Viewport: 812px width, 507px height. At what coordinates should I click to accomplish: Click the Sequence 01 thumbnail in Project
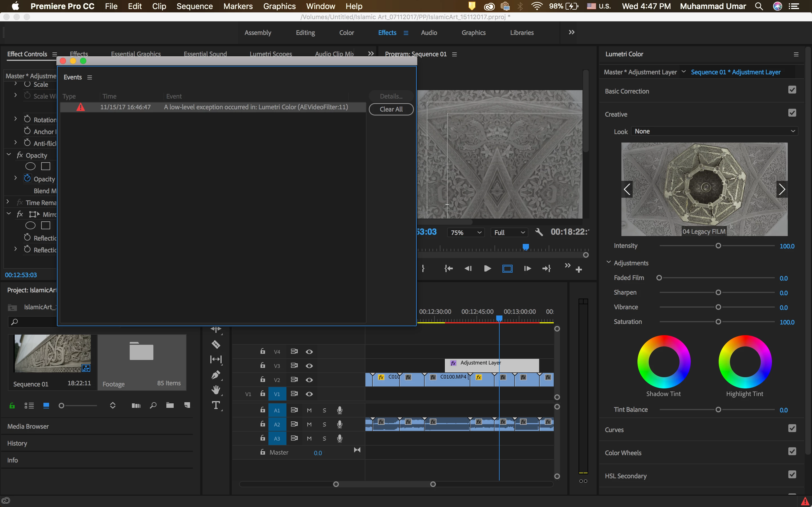coord(52,353)
